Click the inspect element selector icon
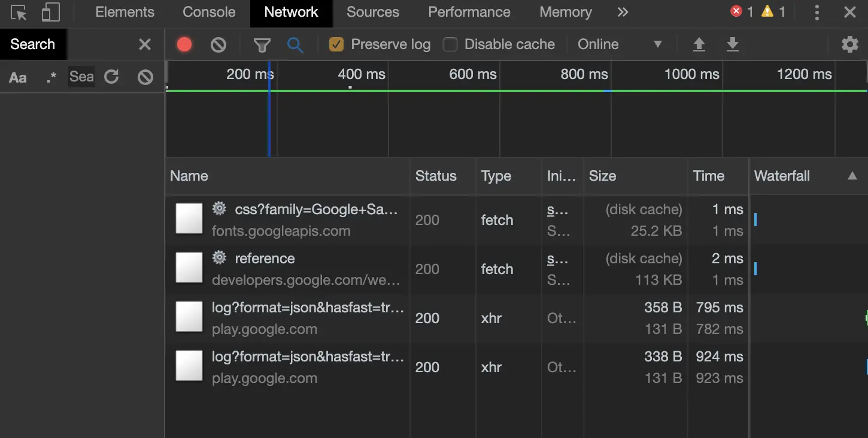This screenshot has height=438, width=868. click(19, 13)
